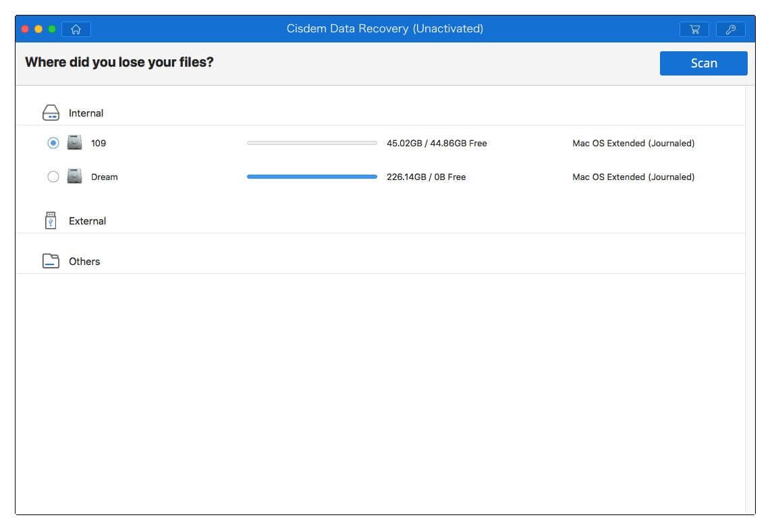Click the key activation icon
This screenshot has width=772, height=532.
[731, 29]
